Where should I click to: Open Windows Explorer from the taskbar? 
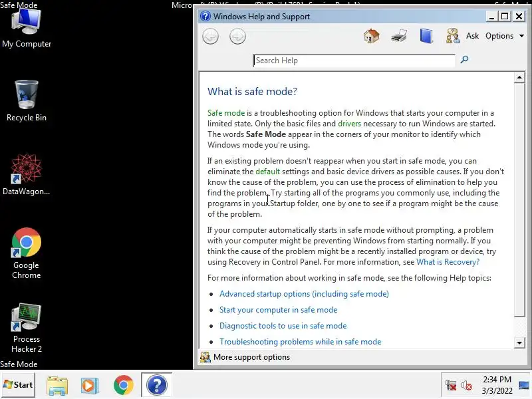click(x=57, y=386)
